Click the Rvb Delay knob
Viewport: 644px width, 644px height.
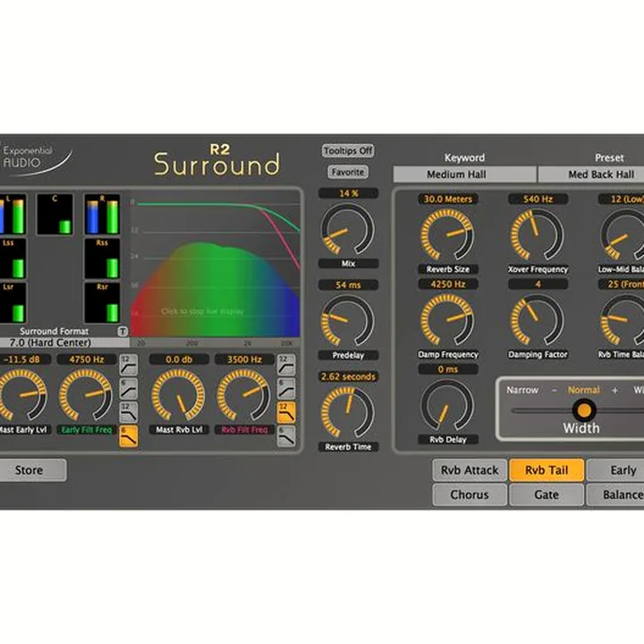click(x=447, y=405)
